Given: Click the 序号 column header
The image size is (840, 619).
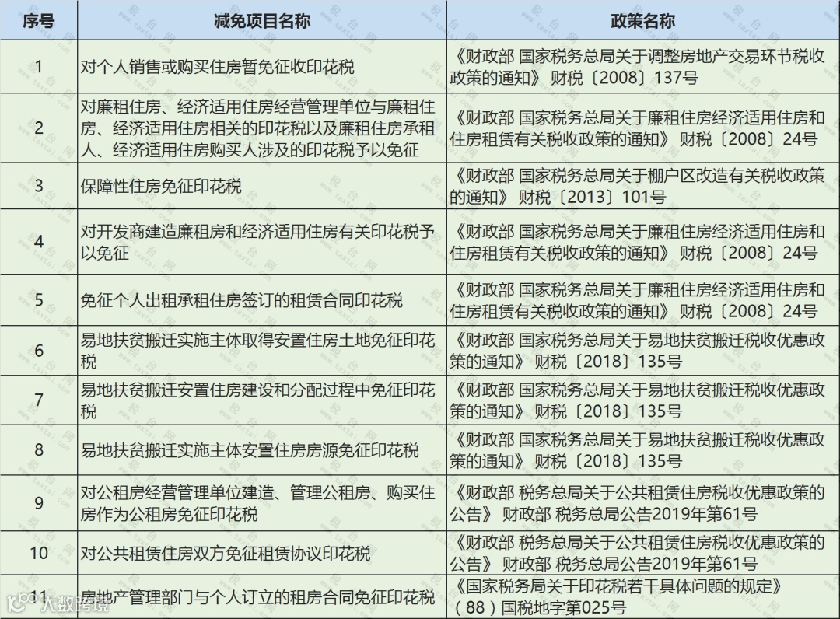Looking at the screenshot, I should [39, 20].
